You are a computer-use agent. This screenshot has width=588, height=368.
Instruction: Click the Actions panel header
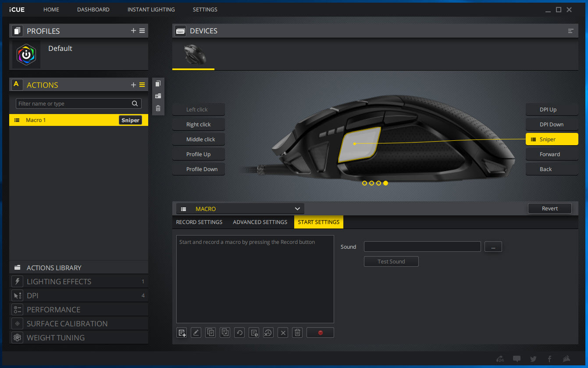click(x=79, y=85)
